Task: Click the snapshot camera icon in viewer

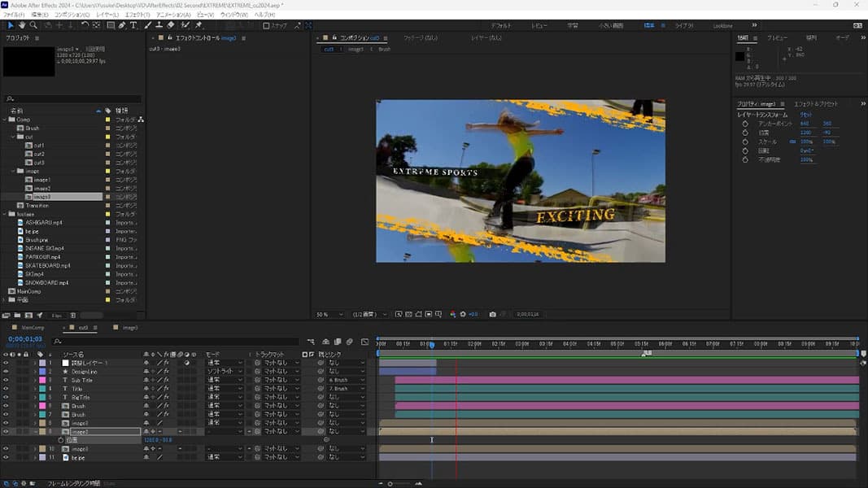Action: 492,314
